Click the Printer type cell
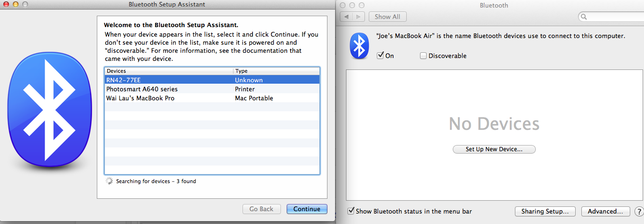 pyautogui.click(x=245, y=89)
